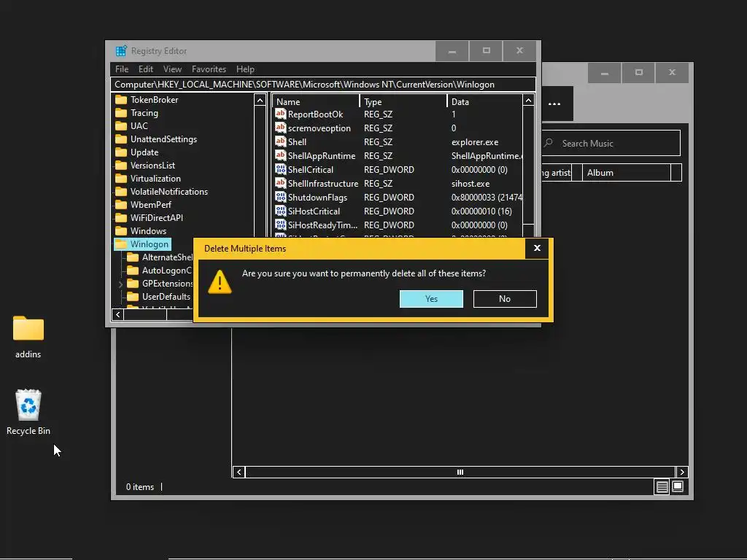The height and width of the screenshot is (560, 747).
Task: Open the File menu in Registry Editor
Action: (x=122, y=69)
